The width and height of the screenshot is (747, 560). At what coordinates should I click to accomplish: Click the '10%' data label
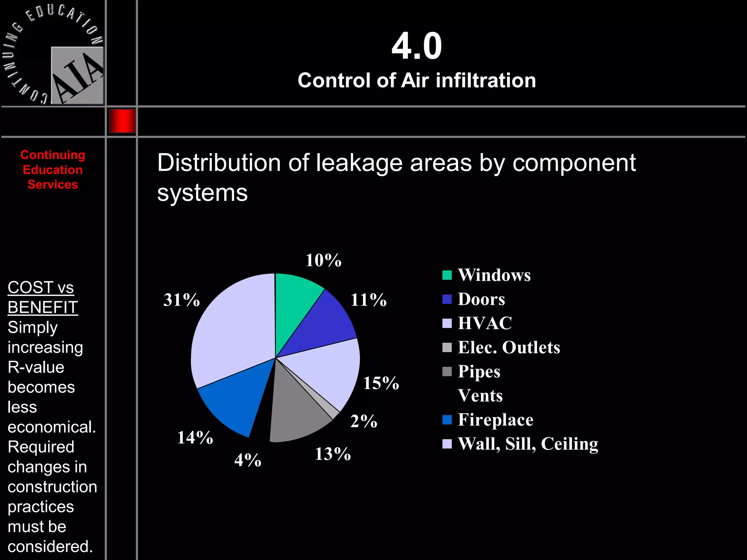[324, 260]
